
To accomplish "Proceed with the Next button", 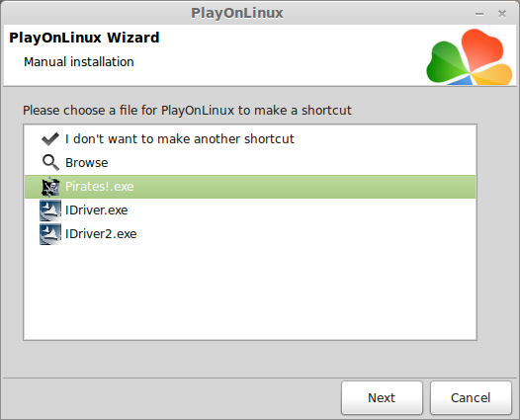I will [x=382, y=397].
